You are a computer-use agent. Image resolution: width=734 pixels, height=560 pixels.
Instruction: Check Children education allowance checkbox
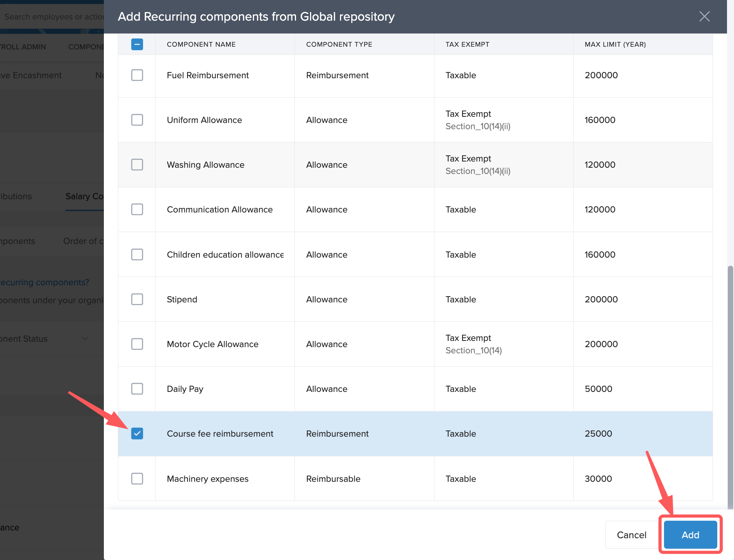[137, 255]
